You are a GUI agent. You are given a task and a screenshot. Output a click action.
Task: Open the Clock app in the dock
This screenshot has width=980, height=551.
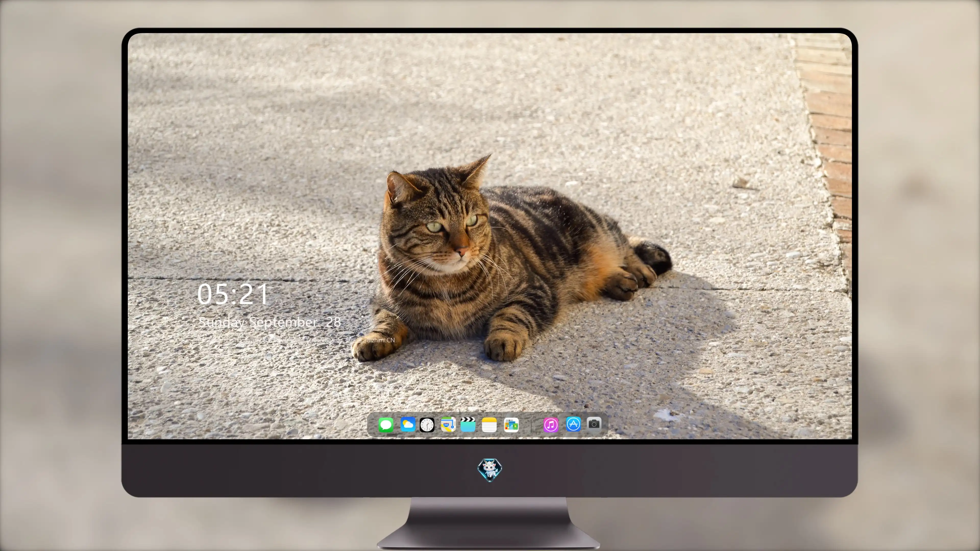(x=427, y=425)
